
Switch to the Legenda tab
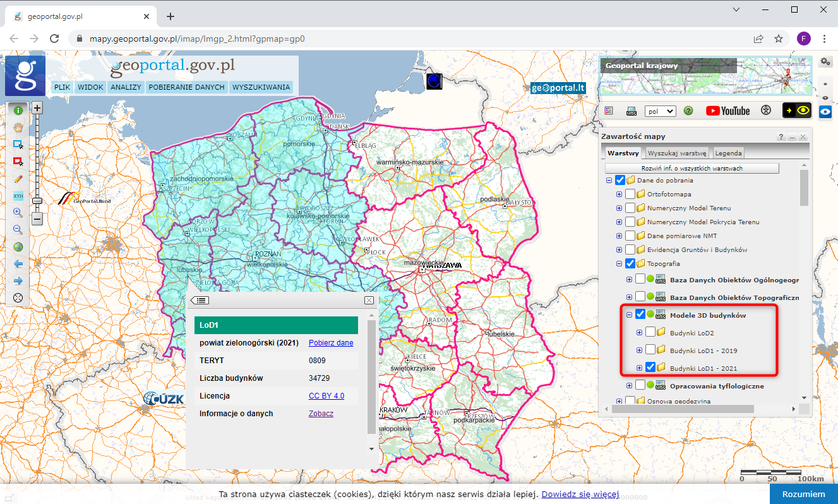(728, 153)
